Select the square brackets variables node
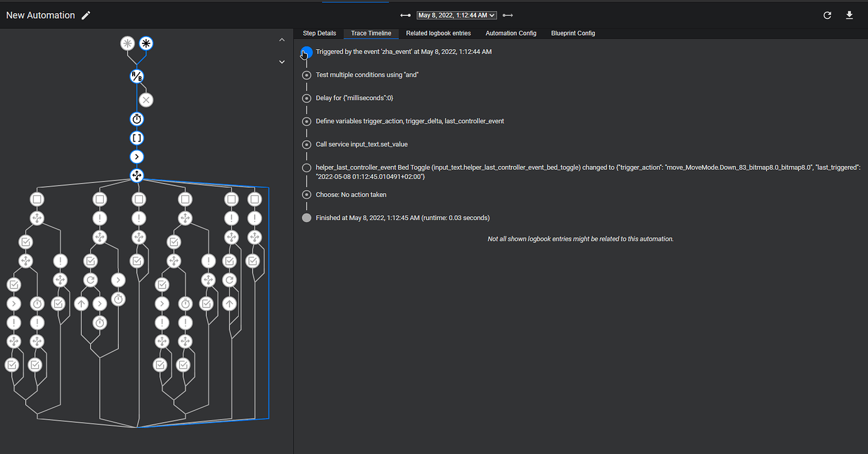This screenshot has width=868, height=454. tap(137, 138)
